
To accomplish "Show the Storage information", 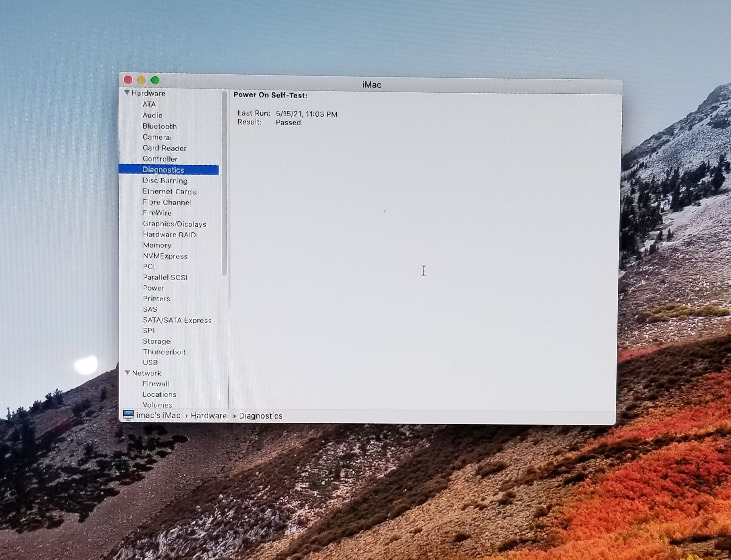I will [x=156, y=341].
